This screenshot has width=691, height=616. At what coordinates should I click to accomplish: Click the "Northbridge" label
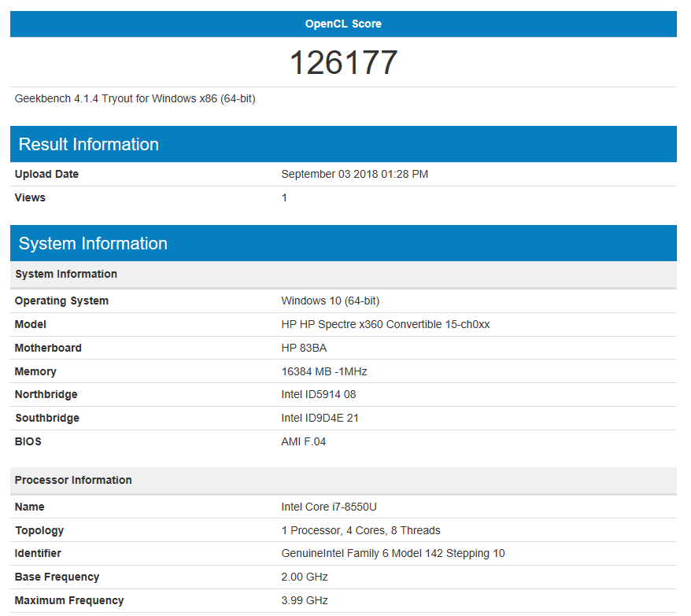pyautogui.click(x=46, y=395)
